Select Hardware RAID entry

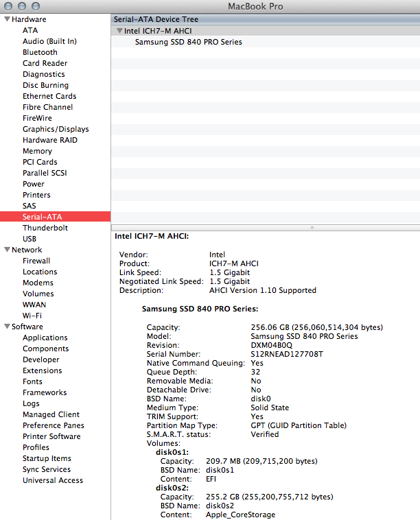coord(50,140)
